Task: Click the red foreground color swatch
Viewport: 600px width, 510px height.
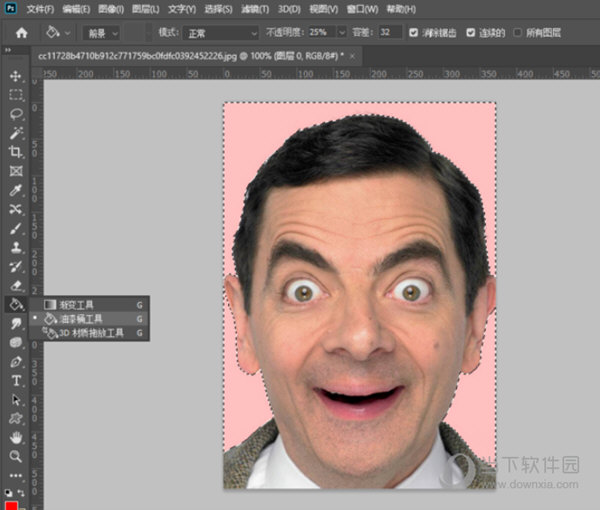Action: click(x=11, y=506)
